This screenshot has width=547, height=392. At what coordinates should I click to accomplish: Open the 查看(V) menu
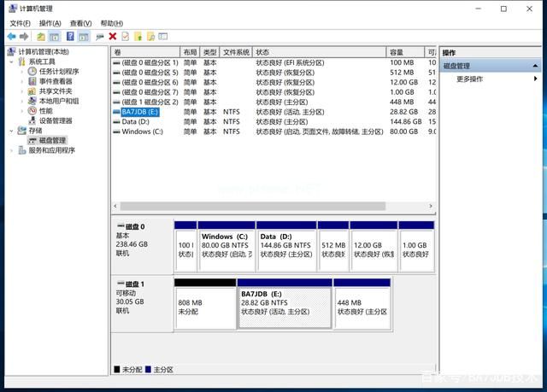(80, 23)
